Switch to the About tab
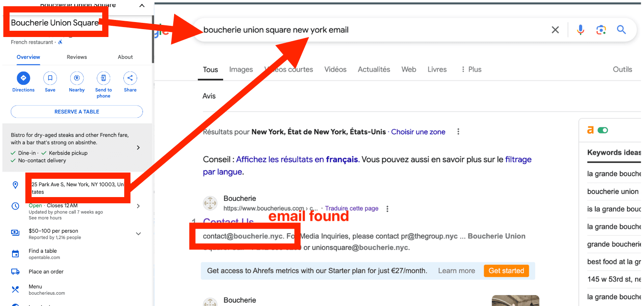This screenshot has height=306, width=644. [125, 57]
